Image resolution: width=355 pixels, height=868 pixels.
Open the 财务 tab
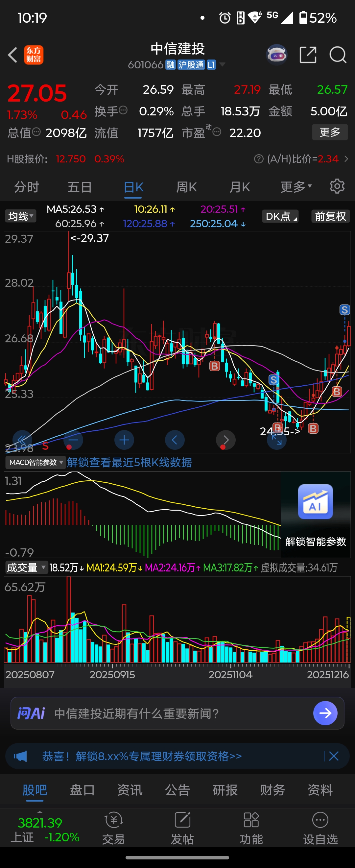[273, 790]
